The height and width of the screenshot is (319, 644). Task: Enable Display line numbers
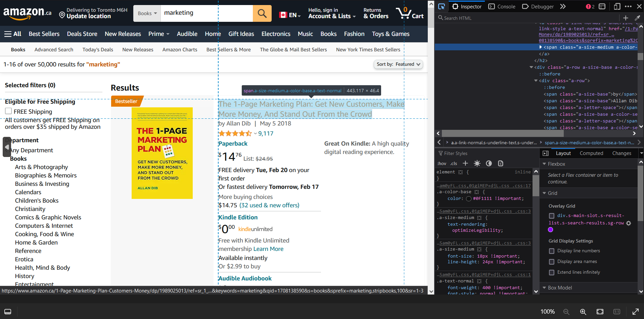pyautogui.click(x=551, y=251)
